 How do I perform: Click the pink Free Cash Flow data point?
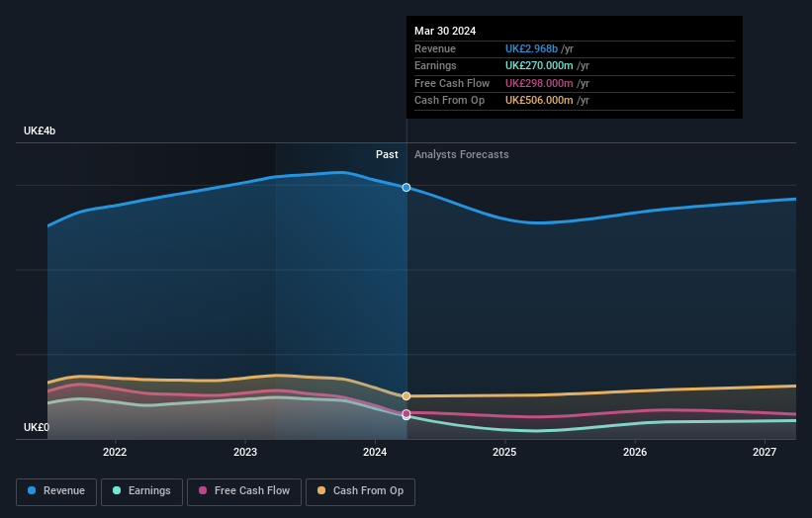point(406,413)
